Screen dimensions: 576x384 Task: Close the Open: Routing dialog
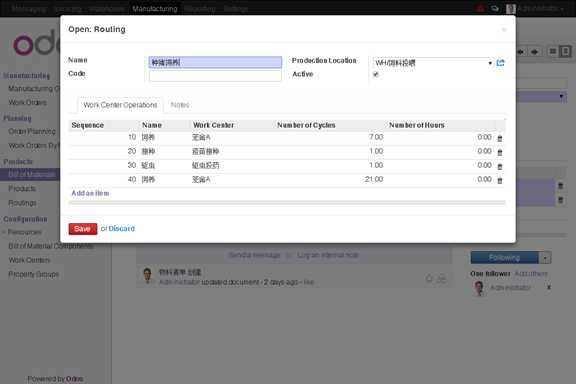504,29
